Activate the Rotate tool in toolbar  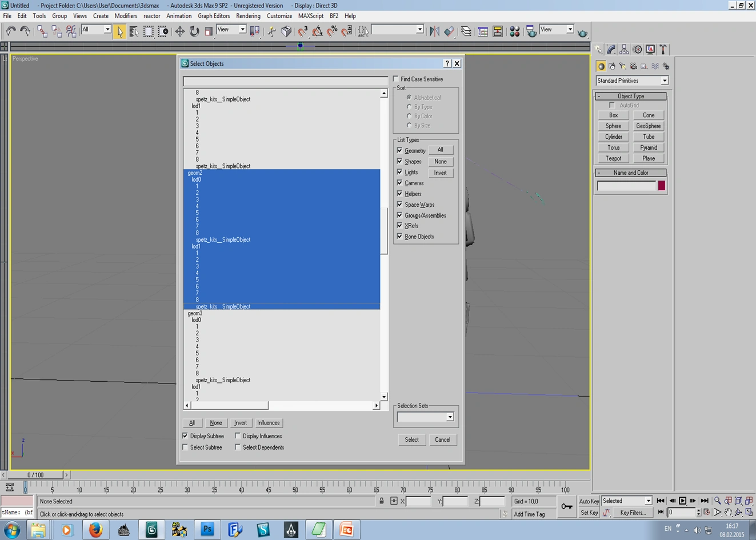pos(194,31)
